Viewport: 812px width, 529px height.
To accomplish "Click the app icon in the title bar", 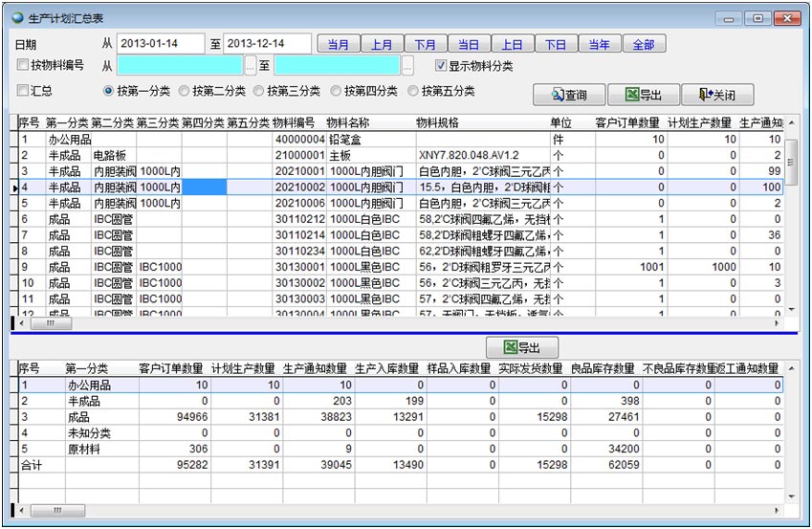I will point(18,18).
